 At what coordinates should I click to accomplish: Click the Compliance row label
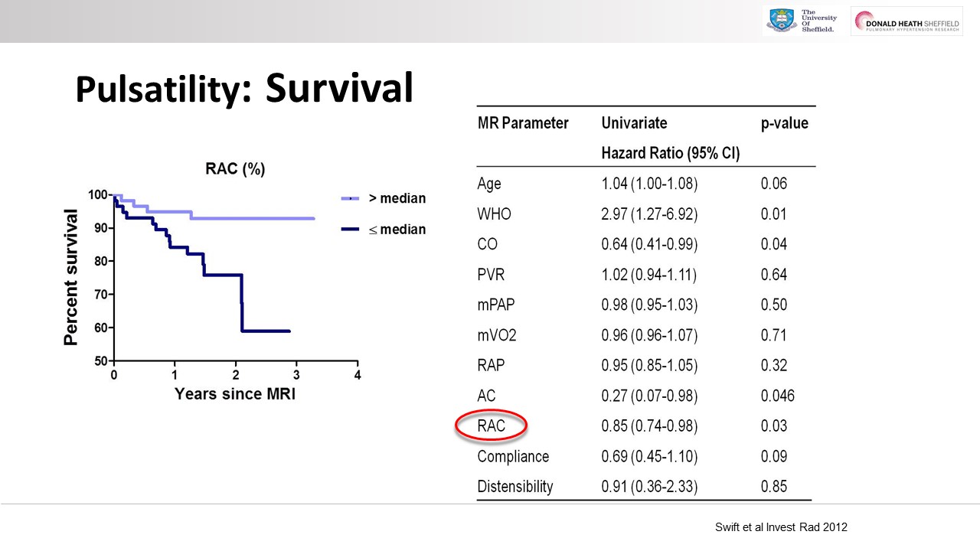point(513,457)
